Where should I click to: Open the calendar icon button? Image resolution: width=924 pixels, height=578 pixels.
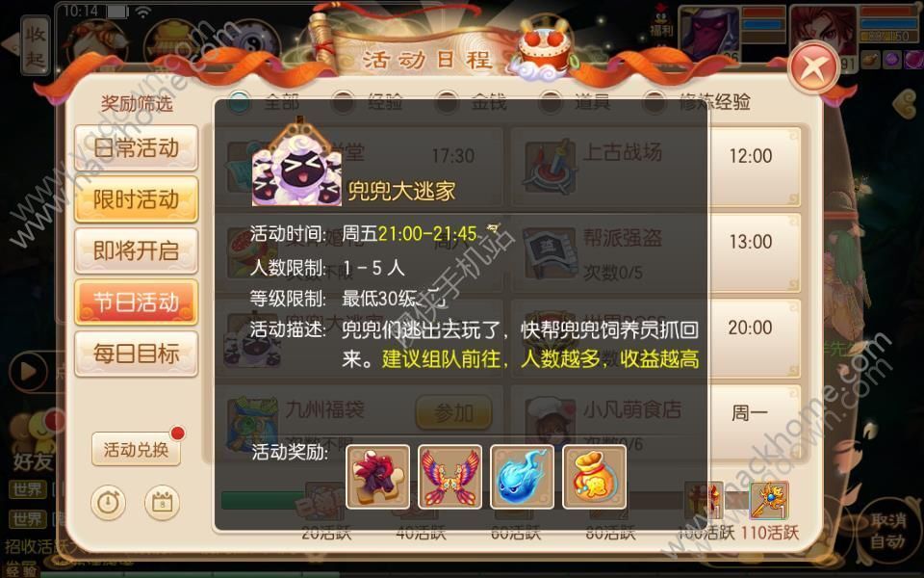click(x=162, y=503)
